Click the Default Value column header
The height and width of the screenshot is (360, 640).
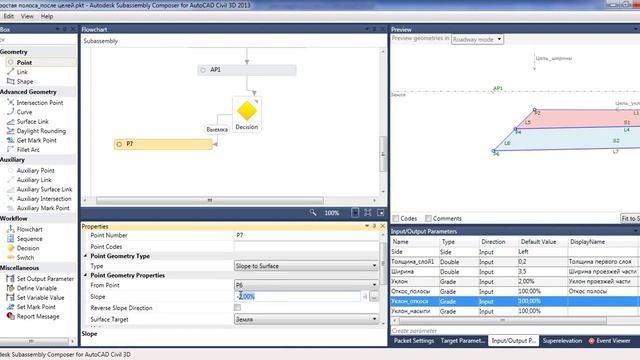pos(538,242)
